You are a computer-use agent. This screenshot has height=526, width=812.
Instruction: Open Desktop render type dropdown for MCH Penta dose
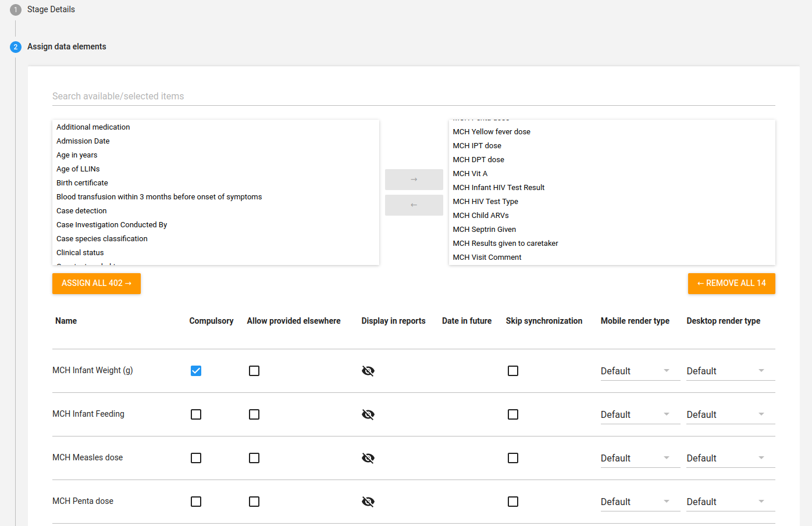pos(731,502)
